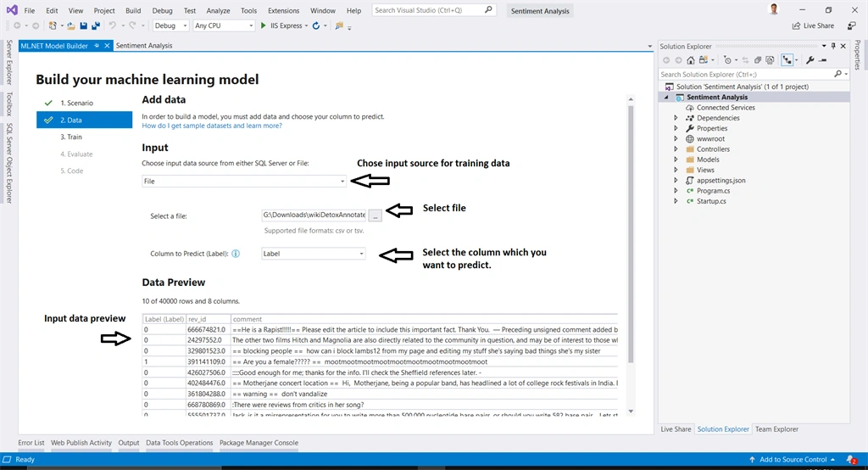Click the search magnifier in Visual Studio search
868x470 pixels.
(x=488, y=10)
